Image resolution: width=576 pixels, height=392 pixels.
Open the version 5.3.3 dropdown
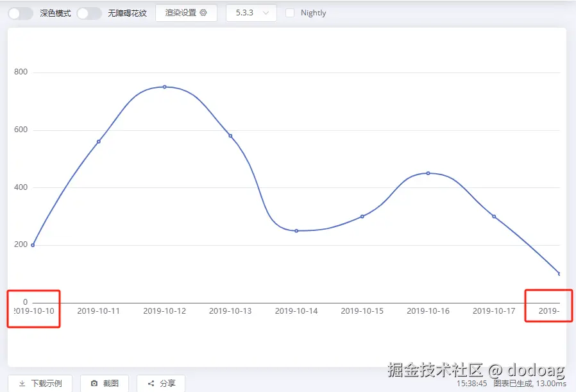(x=251, y=12)
